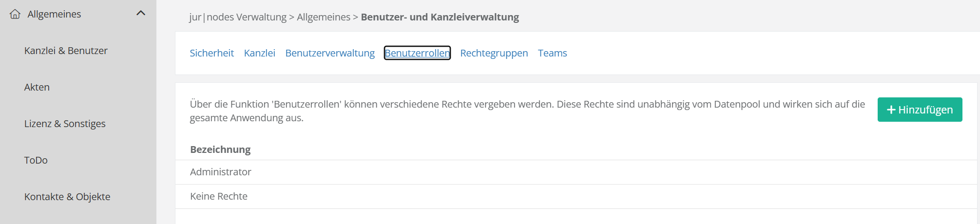Click the plus icon on Hinzufügen

[x=891, y=110]
